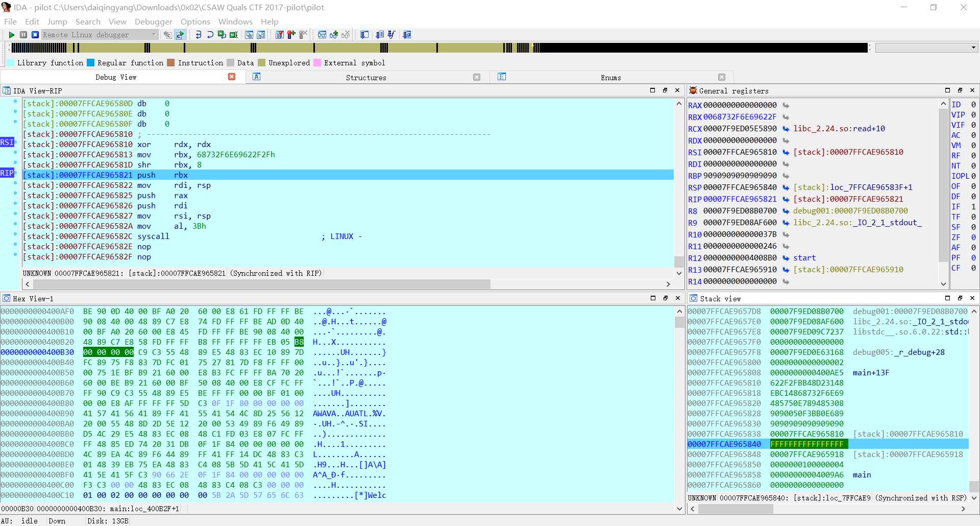Switch to the Structures tab

click(366, 78)
